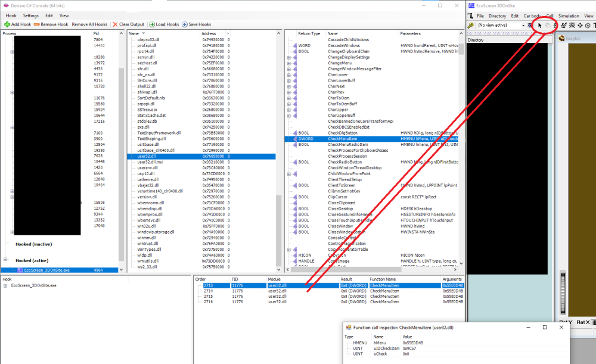The height and width of the screenshot is (364, 596).
Task: Open the Hook menu in Deviare
Action: 11,15
